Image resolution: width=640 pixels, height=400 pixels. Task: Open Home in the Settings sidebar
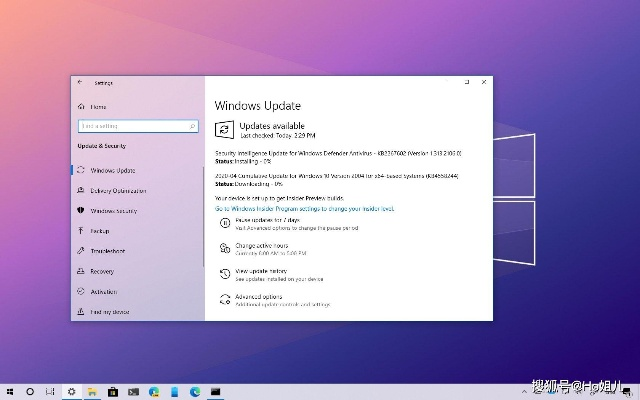click(x=98, y=106)
